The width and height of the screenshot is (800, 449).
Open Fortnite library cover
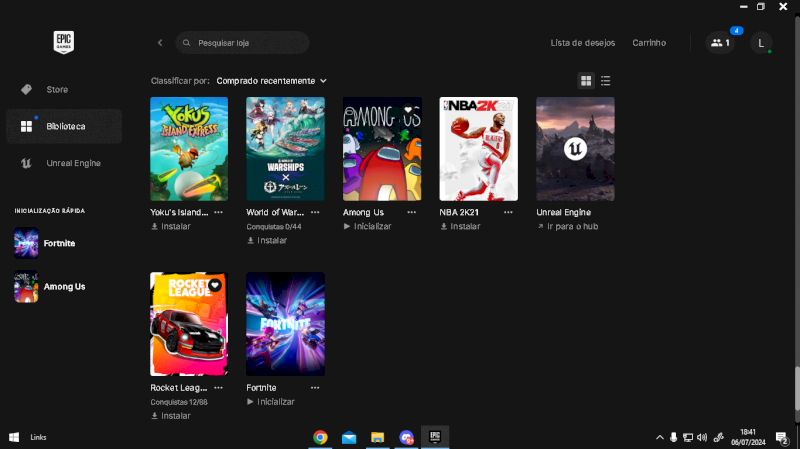pos(285,324)
